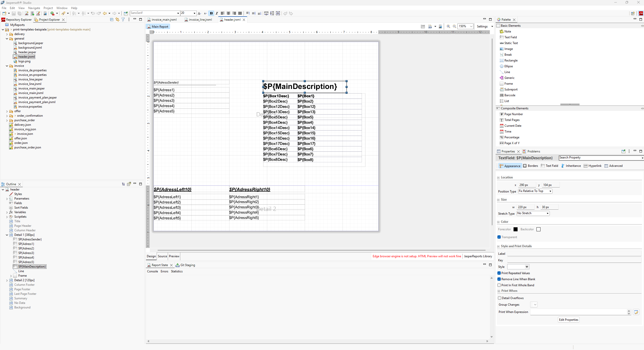The width and height of the screenshot is (644, 350).
Task: Zoom in on the report designer
Action: pyautogui.click(x=448, y=26)
